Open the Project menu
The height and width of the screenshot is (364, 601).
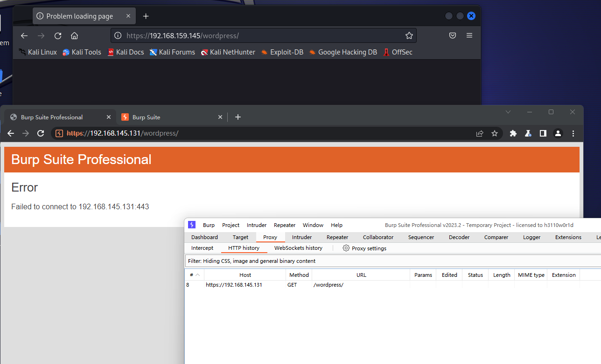231,225
